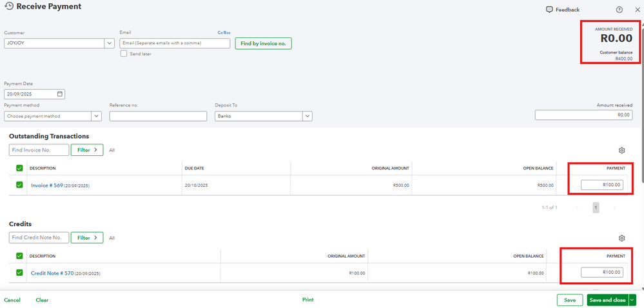Screen dimensions: 644x308
Task: Open the Payment method dropdown
Action: click(97, 116)
